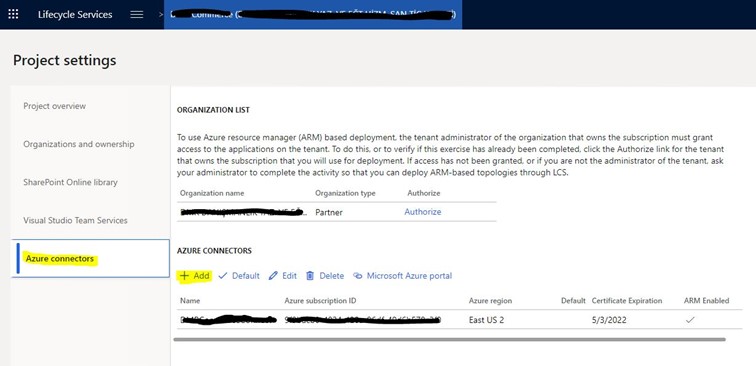Open the Project overview section
Image resolution: width=756 pixels, height=366 pixels.
click(54, 106)
